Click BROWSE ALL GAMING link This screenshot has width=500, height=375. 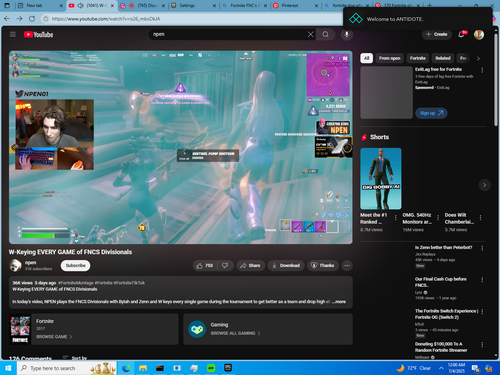(235, 333)
